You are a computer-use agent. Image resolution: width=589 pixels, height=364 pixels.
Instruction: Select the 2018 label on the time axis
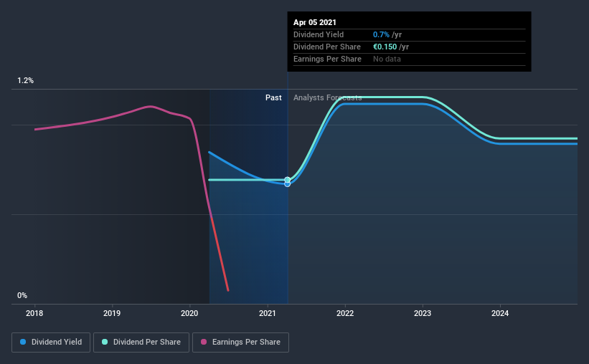(x=34, y=313)
